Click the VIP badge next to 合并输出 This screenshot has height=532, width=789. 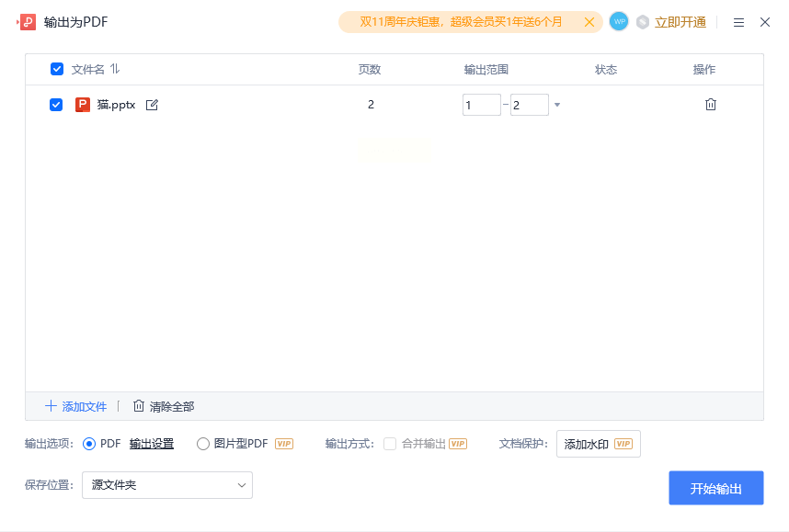pos(458,444)
